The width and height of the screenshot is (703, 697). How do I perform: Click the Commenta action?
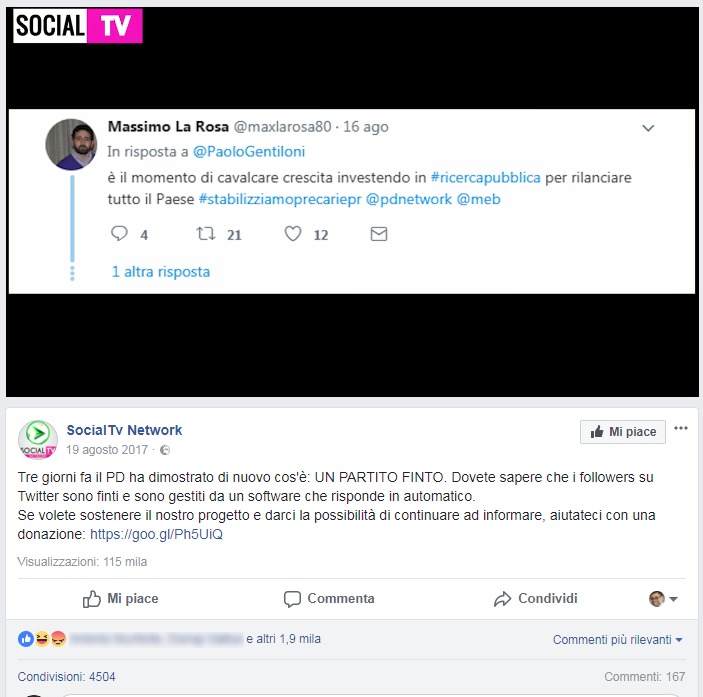tap(329, 599)
